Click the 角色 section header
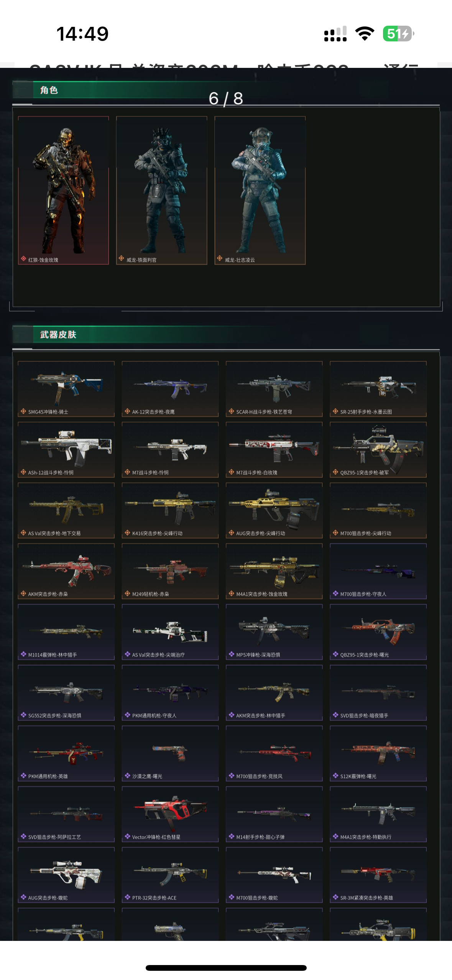The image size is (452, 980). pyautogui.click(x=49, y=90)
